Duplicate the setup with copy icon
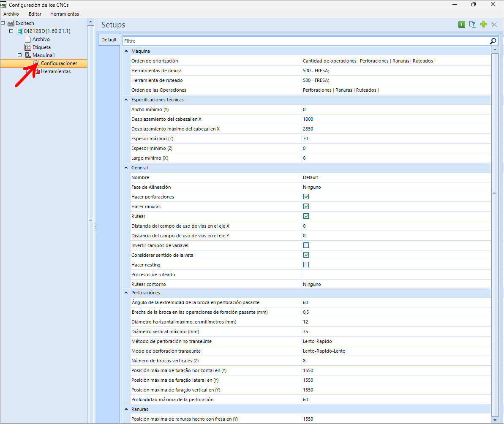 [472, 24]
